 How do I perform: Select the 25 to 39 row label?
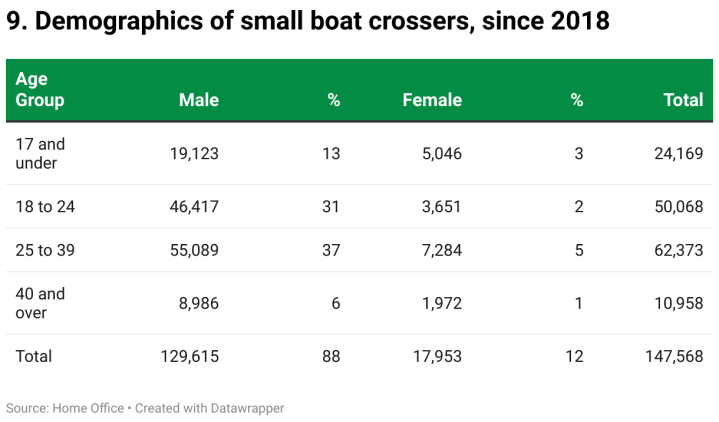pyautogui.click(x=45, y=250)
